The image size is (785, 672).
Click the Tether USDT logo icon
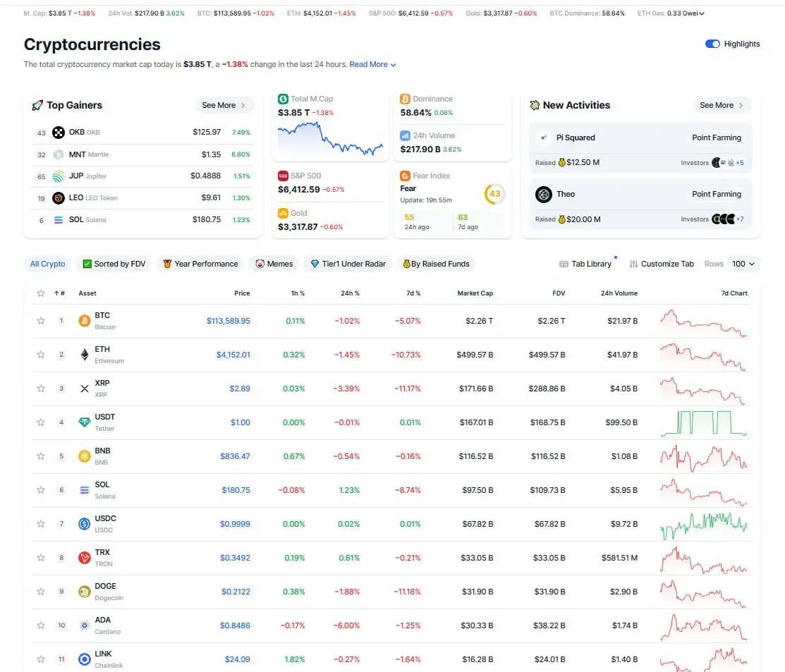tap(85, 422)
